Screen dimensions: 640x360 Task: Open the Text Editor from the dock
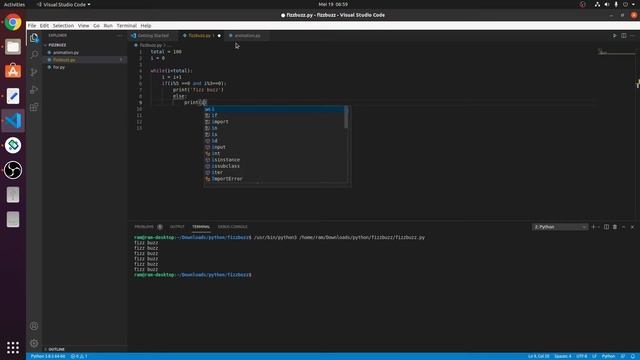pyautogui.click(x=13, y=96)
